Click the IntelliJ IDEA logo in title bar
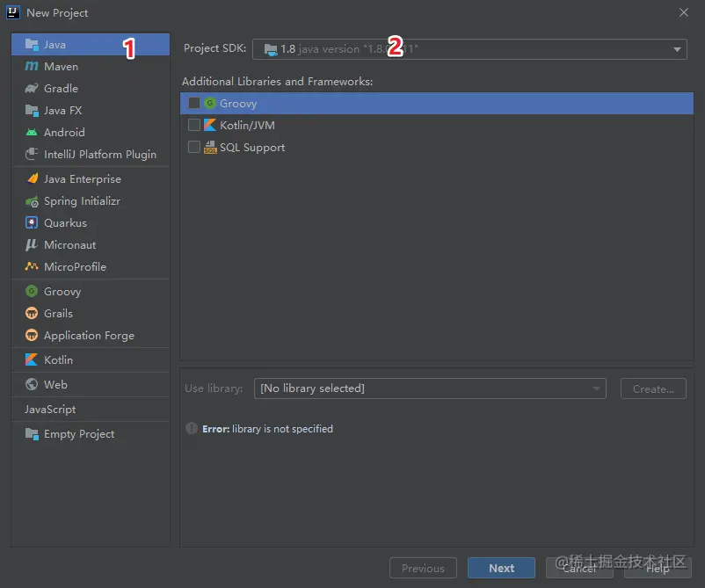 click(12, 12)
